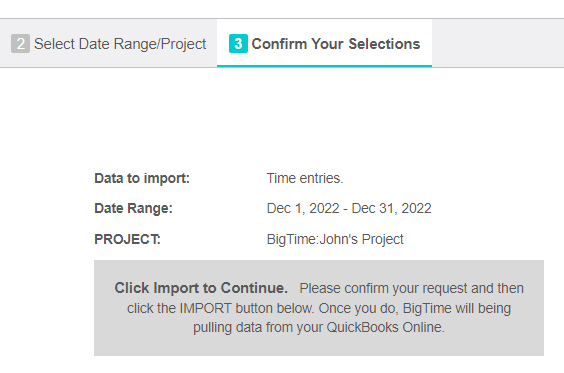Viewport: 564px width, 373px height.
Task: Click the gray step 2 number badge
Action: click(x=21, y=44)
